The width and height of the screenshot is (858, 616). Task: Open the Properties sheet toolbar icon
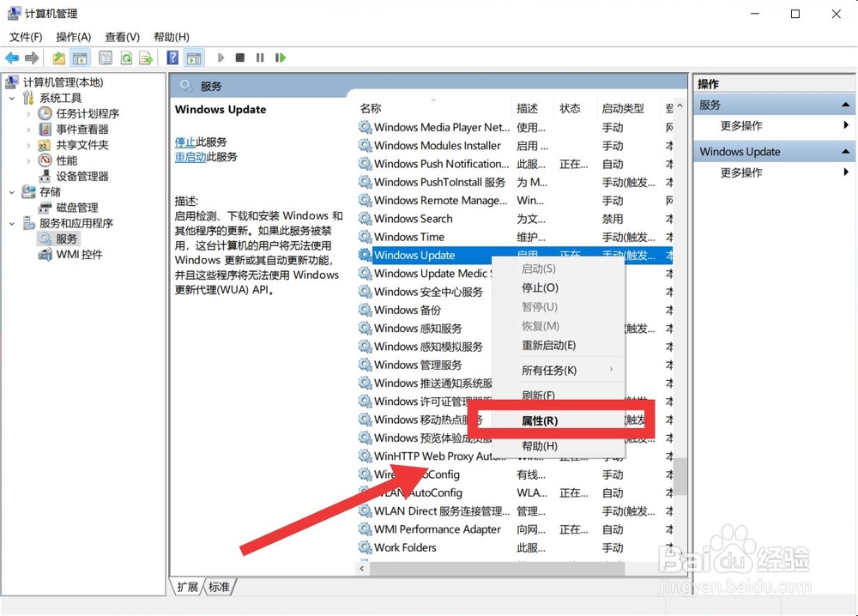click(x=105, y=57)
